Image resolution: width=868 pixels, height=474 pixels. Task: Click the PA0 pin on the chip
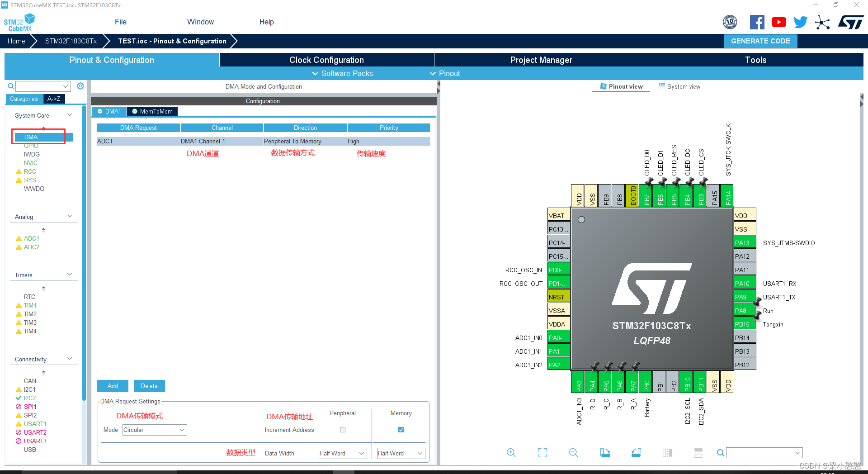click(559, 337)
